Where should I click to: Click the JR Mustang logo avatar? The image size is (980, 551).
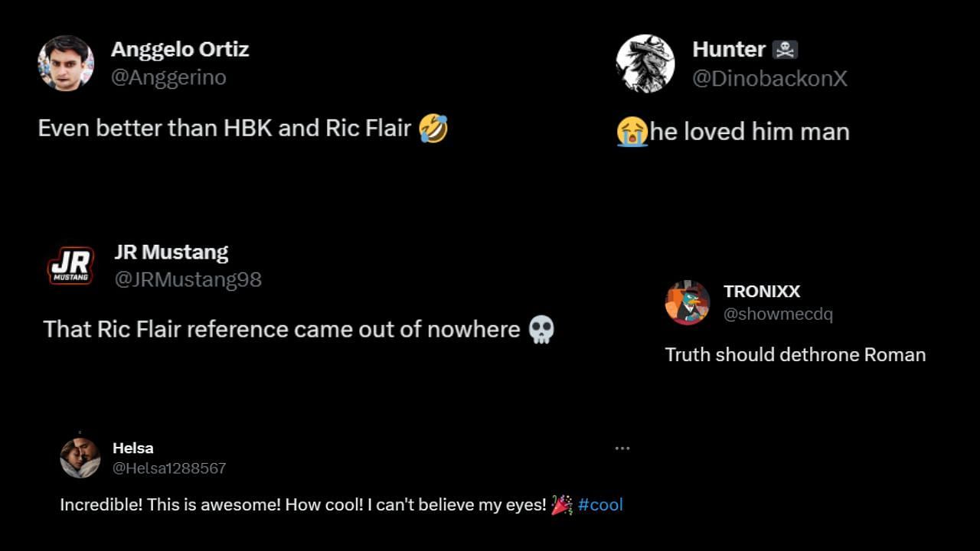coord(70,266)
